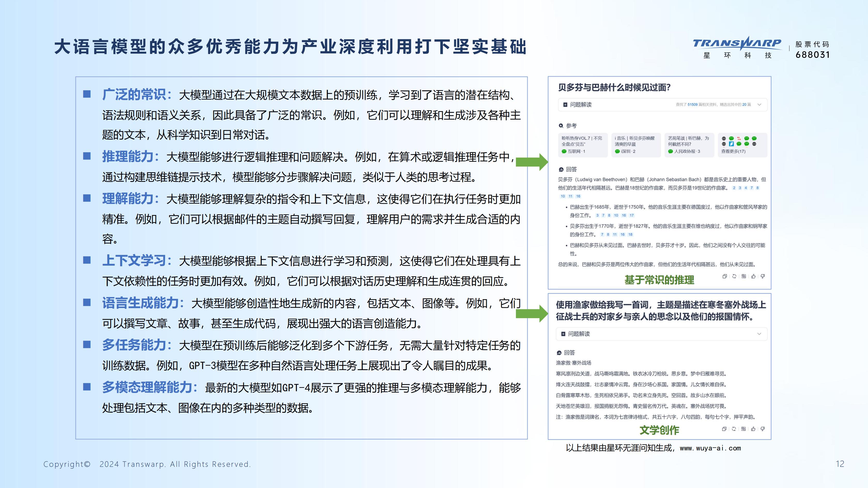Click the 51509 search count number
Screen dimensions: 868x488
coord(692,105)
